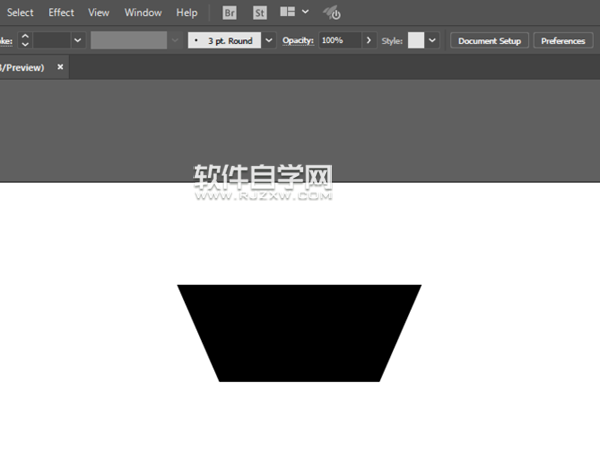The height and width of the screenshot is (475, 600).
Task: Expand arrange documents dropdown arrow
Action: point(305,12)
